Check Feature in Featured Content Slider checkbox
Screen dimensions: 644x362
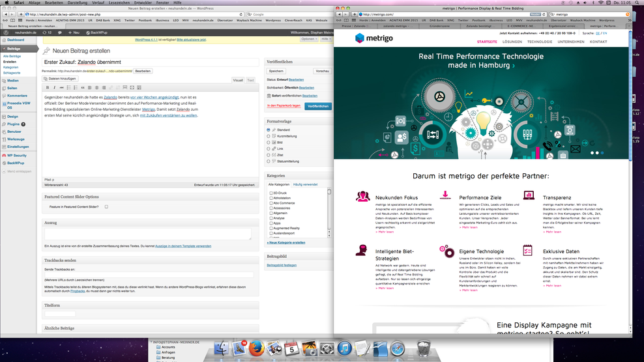106,207
